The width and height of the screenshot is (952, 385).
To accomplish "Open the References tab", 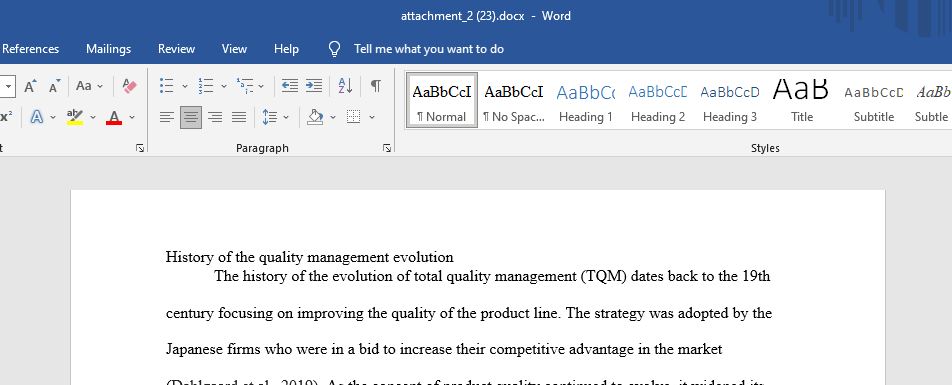I will click(x=30, y=49).
